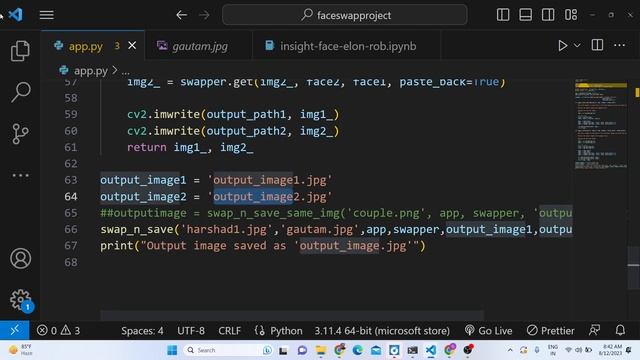Open notifications bell
Viewport: 640px width, 360px height.
(620, 330)
